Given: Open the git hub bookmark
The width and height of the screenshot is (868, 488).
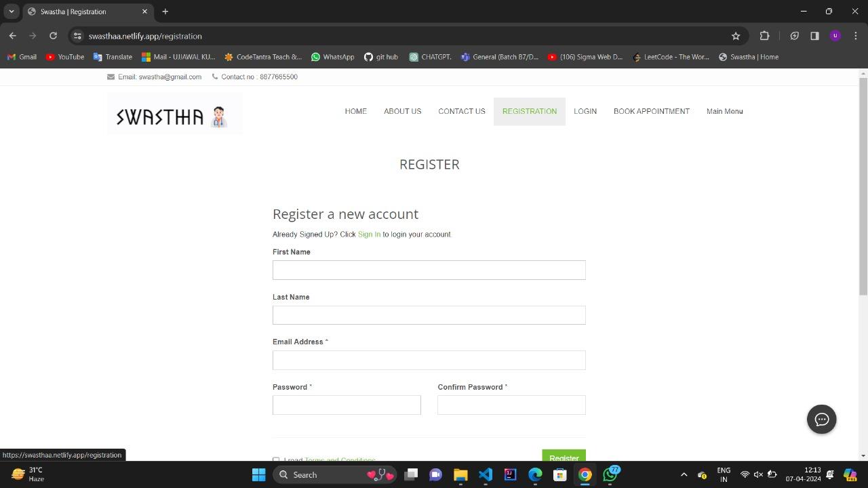Looking at the screenshot, I should tap(381, 57).
